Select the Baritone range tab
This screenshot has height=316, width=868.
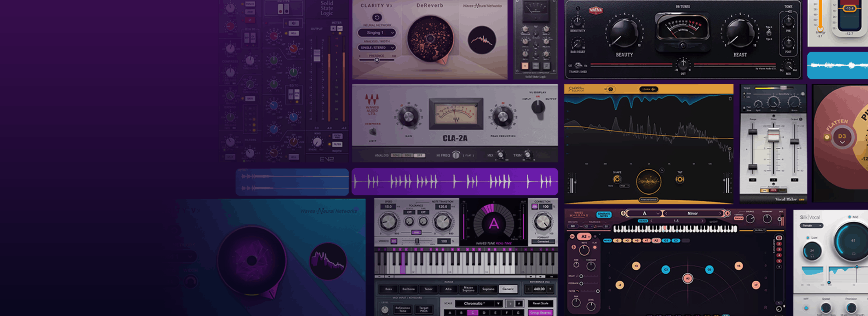408,289
